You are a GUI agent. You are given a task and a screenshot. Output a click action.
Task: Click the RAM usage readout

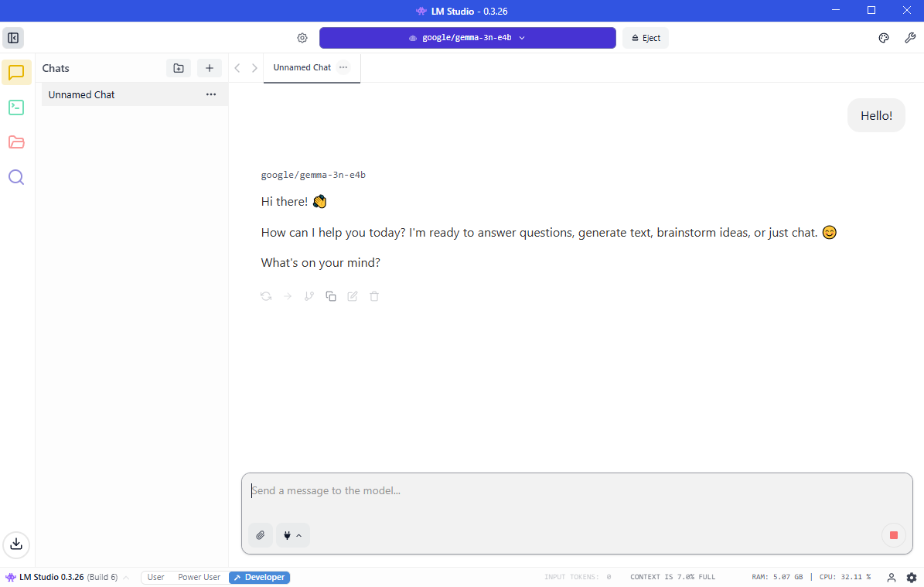[777, 578]
